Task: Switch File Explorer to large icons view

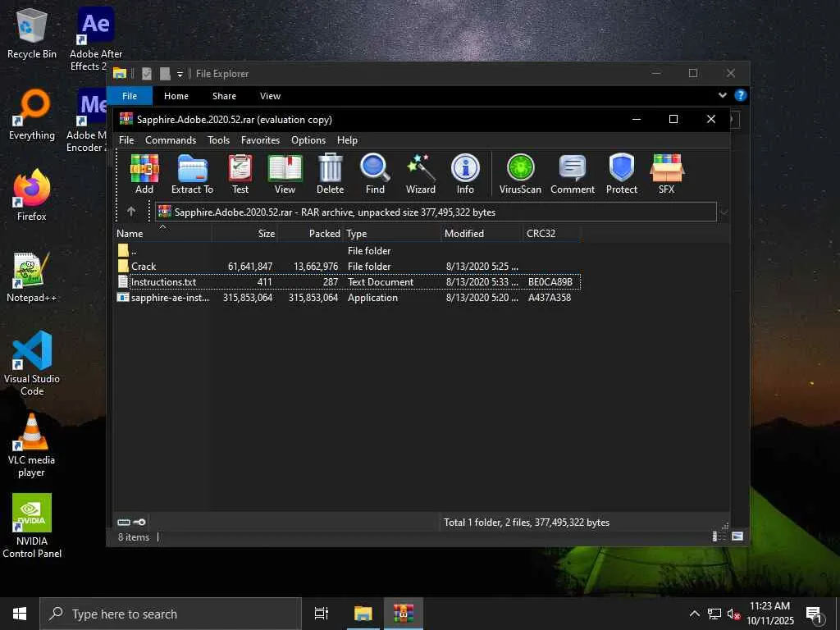Action: (737, 536)
